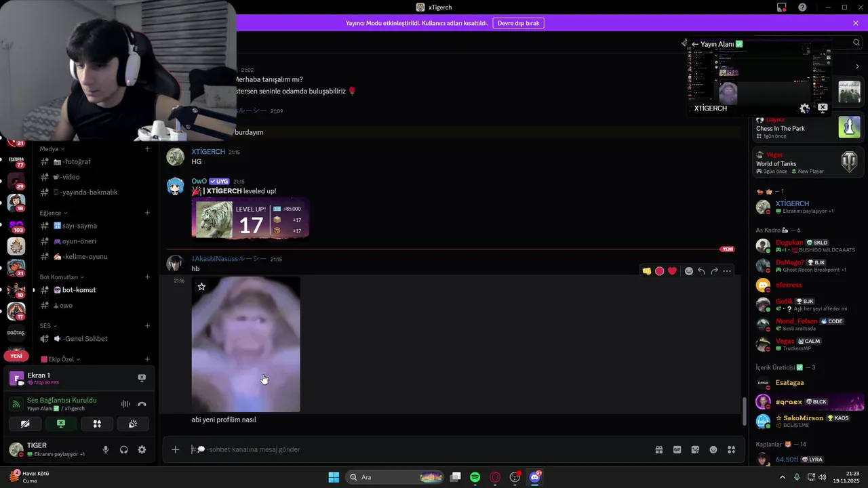
Task: Open the soundboard in voice panel
Action: pyautogui.click(x=133, y=424)
